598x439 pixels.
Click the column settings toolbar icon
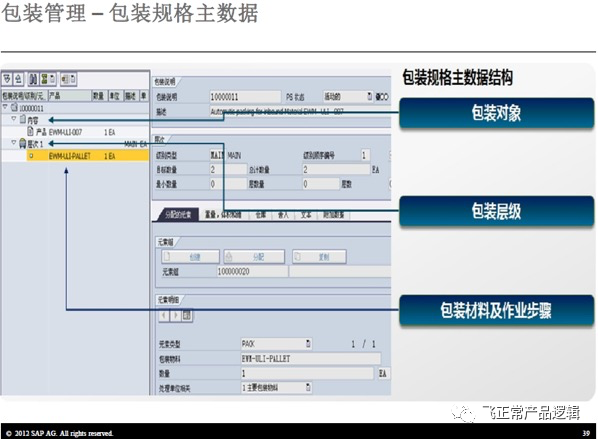click(x=65, y=79)
